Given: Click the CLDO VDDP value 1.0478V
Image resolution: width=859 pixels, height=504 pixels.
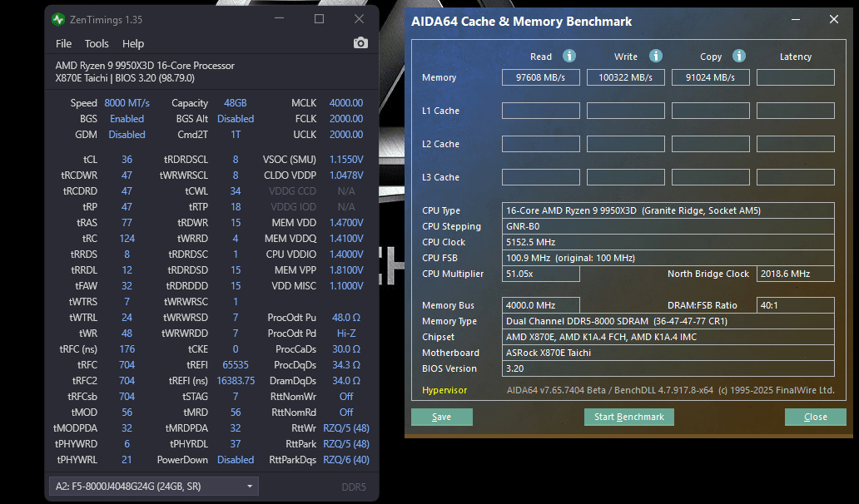Looking at the screenshot, I should click(x=346, y=175).
